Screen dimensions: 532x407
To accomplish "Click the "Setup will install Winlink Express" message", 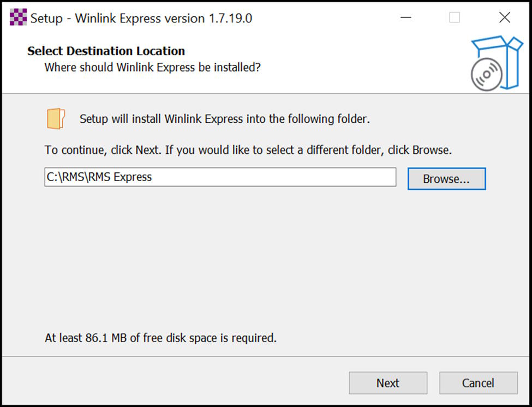I will (x=224, y=119).
